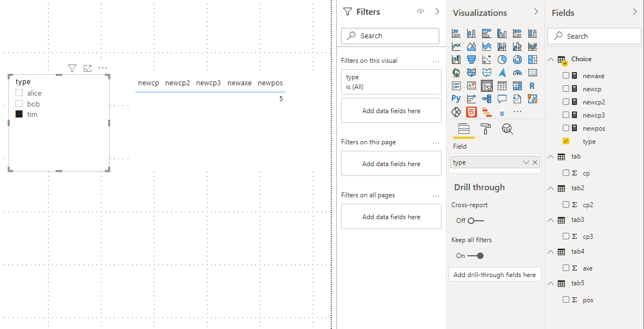The width and height of the screenshot is (644, 329).
Task: Insert the globe Map visual
Action: click(456, 73)
